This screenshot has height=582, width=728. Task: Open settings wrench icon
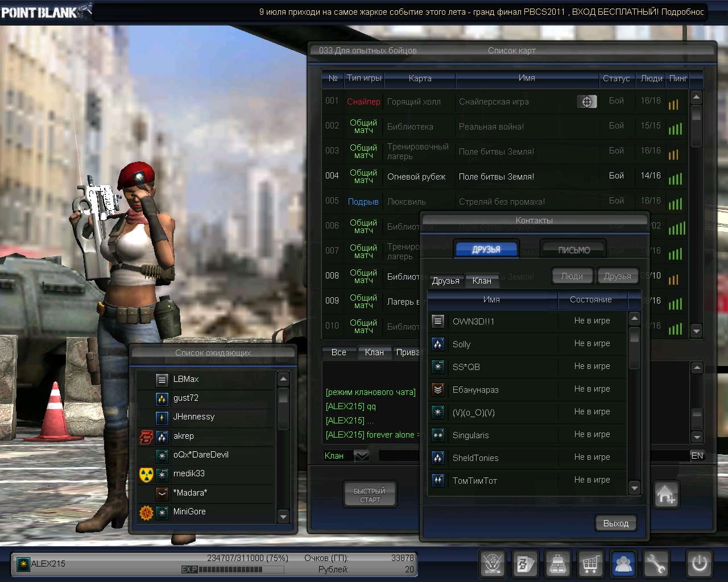(656, 564)
